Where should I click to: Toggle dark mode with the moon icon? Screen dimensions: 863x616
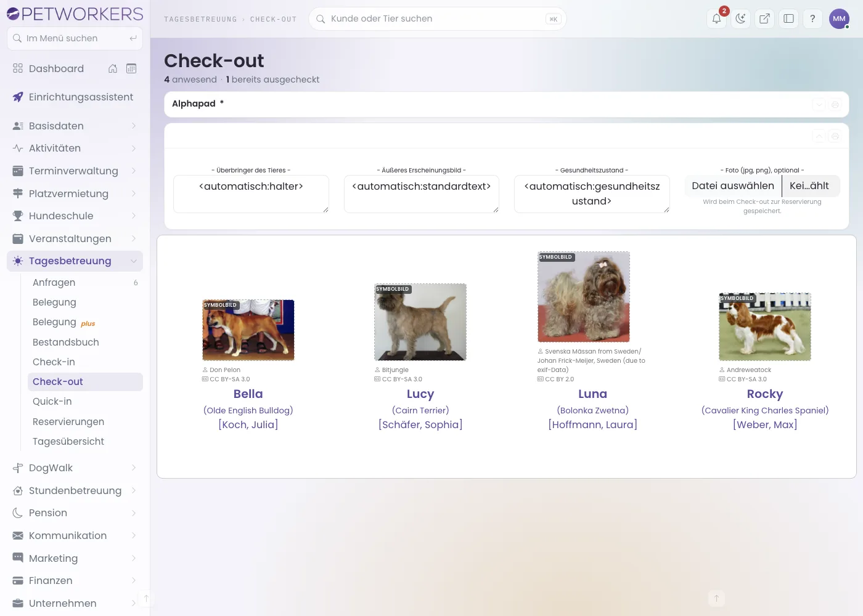click(x=740, y=18)
